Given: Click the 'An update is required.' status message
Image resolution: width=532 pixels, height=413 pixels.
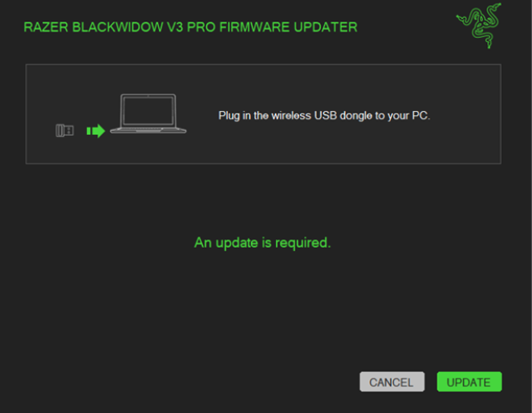Looking at the screenshot, I should pos(262,243).
